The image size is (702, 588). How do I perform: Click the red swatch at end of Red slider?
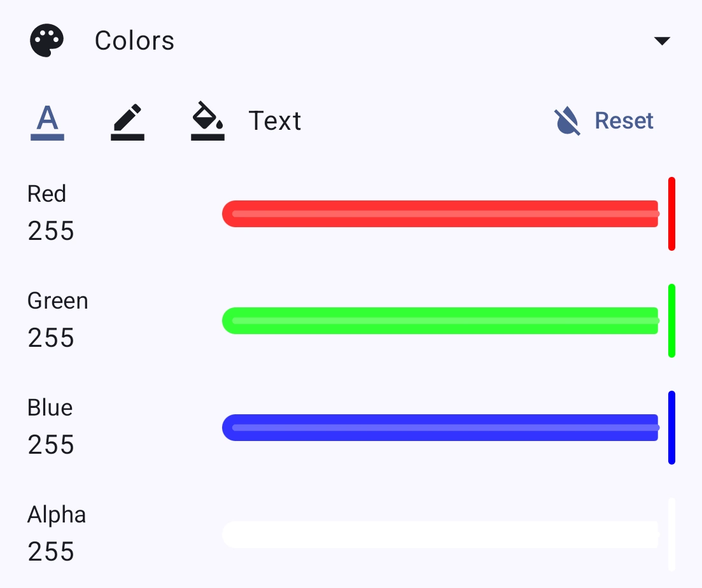tap(672, 213)
